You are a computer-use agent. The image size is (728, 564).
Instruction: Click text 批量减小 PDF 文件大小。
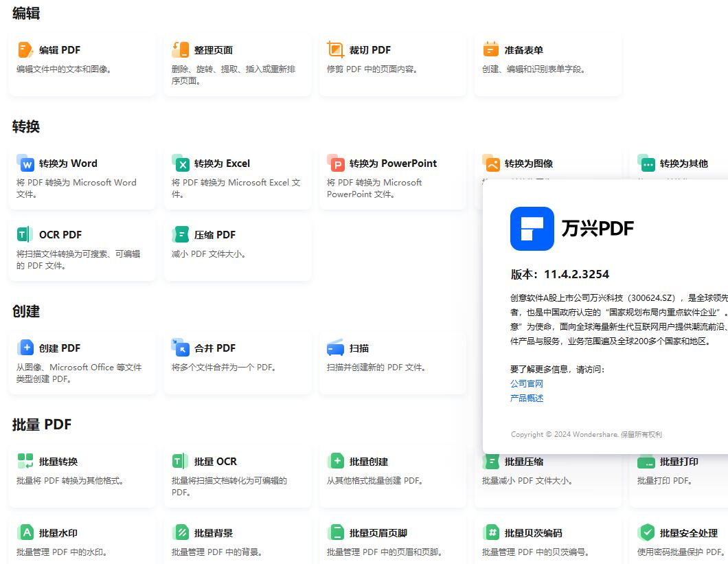[527, 481]
